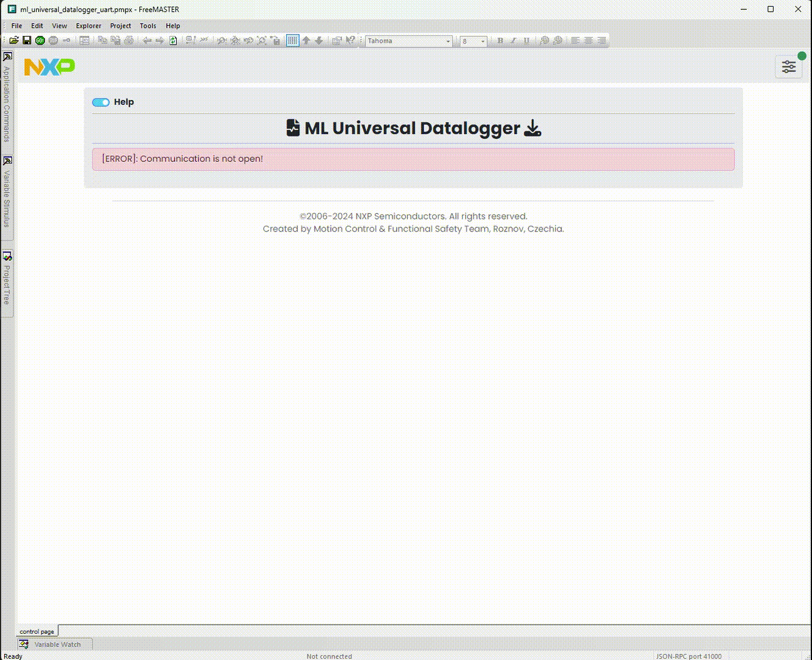Toggle the grid view icon in toolbar

pos(293,40)
